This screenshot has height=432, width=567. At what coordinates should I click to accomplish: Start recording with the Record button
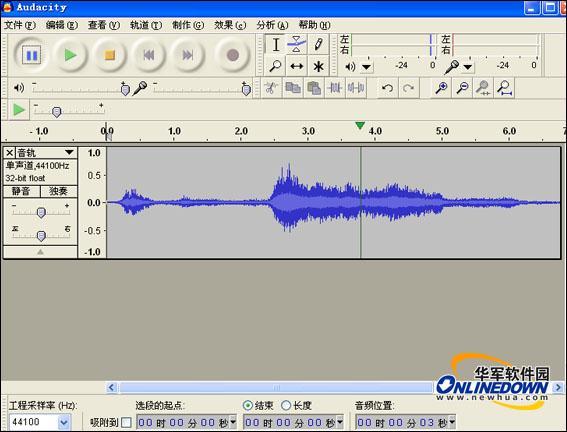(x=233, y=55)
